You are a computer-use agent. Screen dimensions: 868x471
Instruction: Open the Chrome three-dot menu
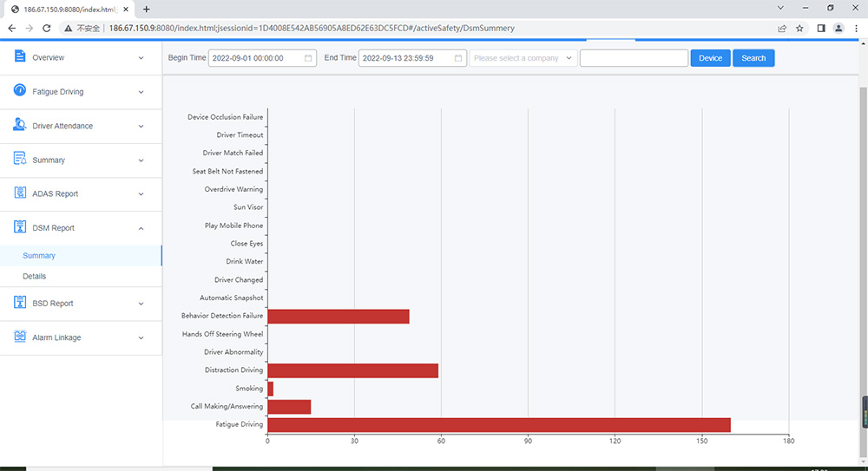click(856, 29)
